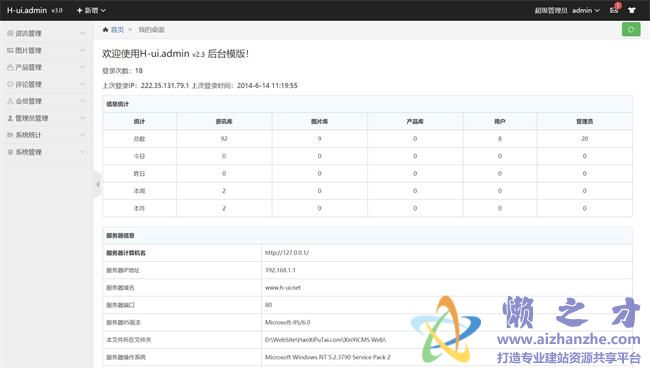Click the 管理员 column header

[x=585, y=121]
